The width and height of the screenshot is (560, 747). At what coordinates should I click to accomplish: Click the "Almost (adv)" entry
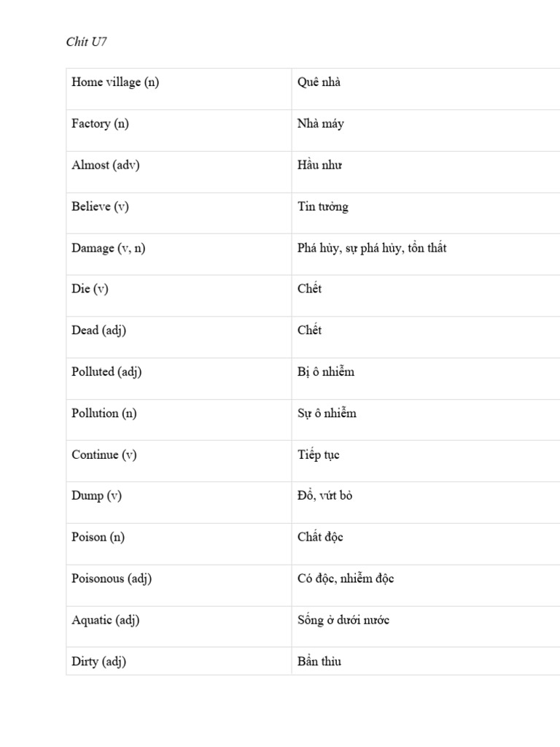pos(106,166)
